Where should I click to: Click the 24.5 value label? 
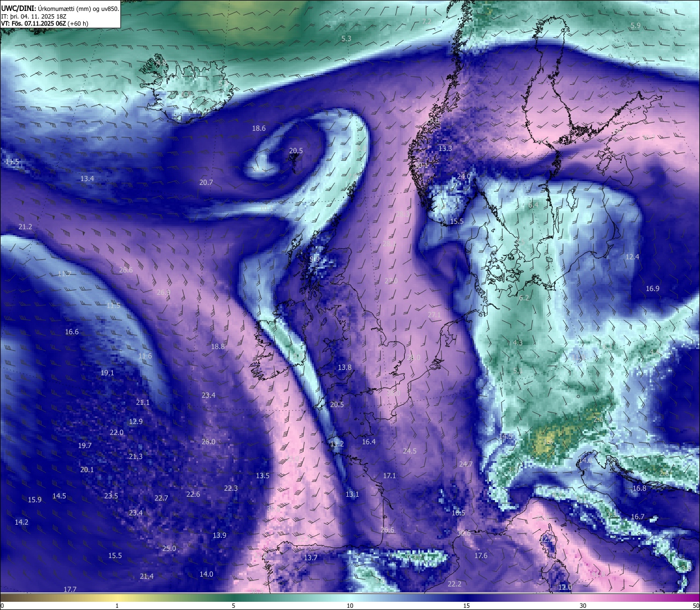pyautogui.click(x=410, y=451)
